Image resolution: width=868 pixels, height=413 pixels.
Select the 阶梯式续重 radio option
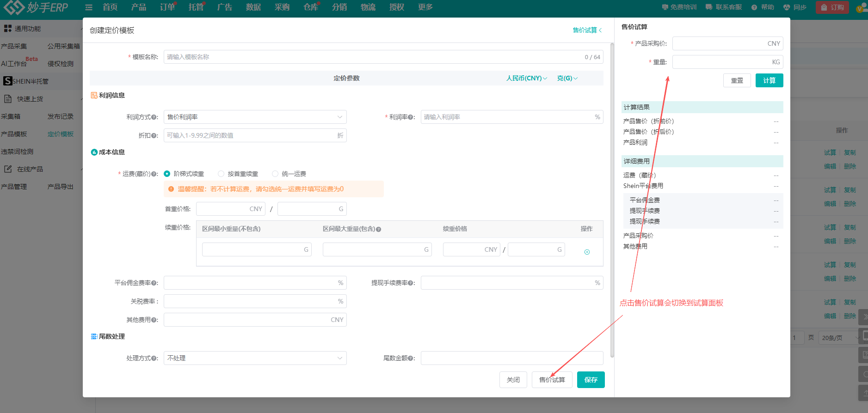pos(167,174)
